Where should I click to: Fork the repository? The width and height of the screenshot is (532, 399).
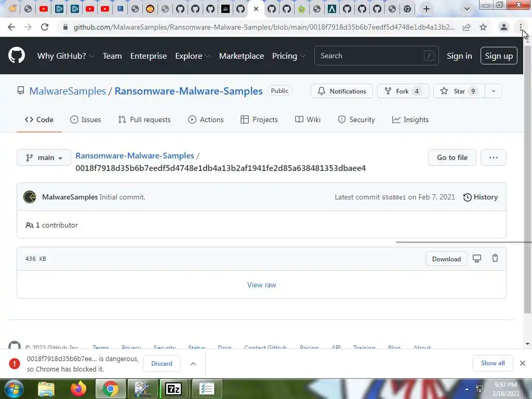403,91
